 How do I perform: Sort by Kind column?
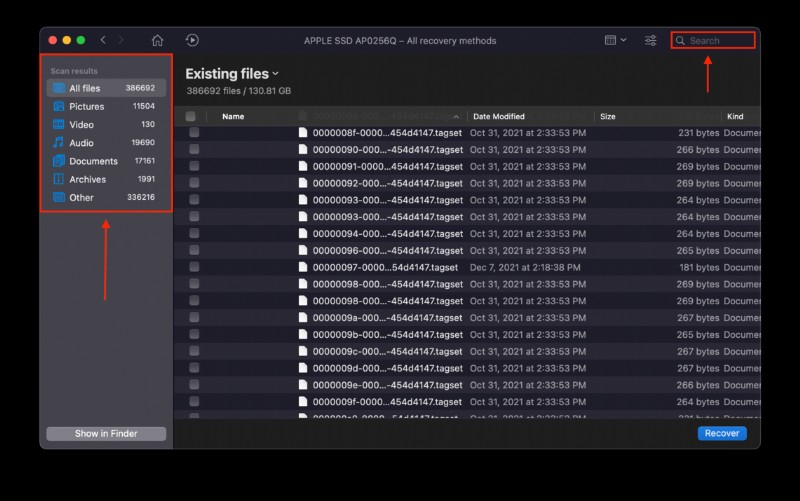[x=735, y=116]
